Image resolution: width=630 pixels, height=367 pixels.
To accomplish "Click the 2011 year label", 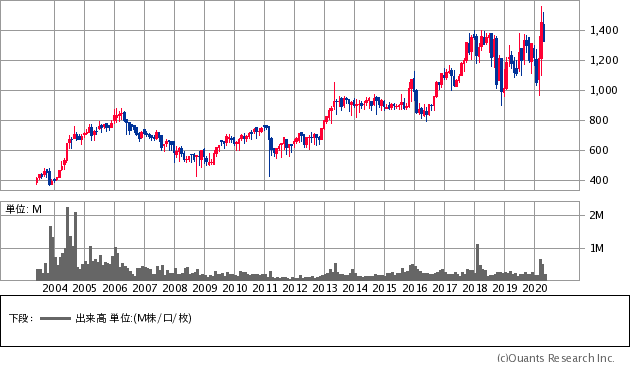I will 264,288.
